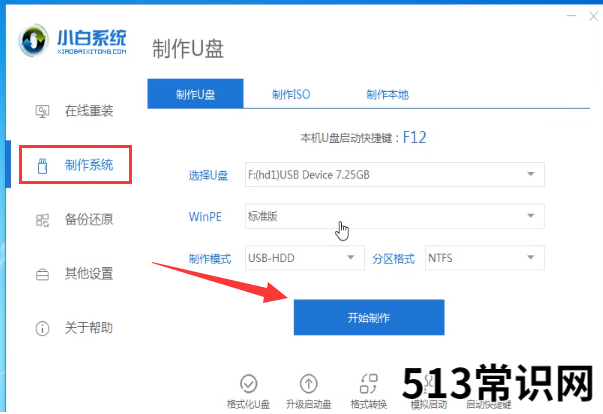Viewport: 603px width, 414px height.
Task: Click the 开始制作 button
Action: pos(369,318)
